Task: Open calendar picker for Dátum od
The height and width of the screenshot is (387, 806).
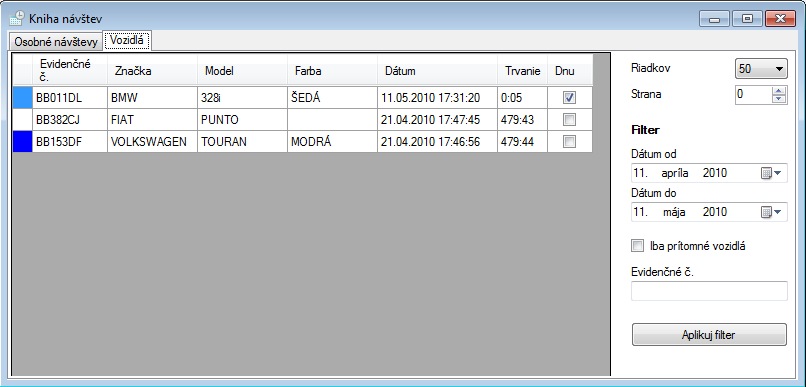Action: 771,173
